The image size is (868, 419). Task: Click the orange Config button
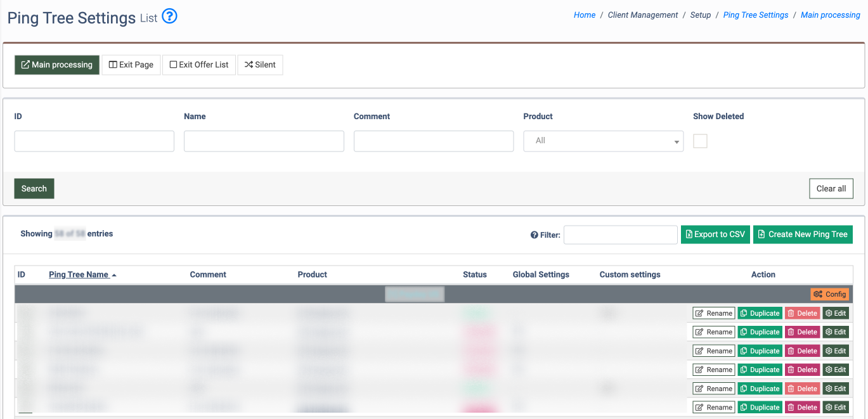click(829, 294)
